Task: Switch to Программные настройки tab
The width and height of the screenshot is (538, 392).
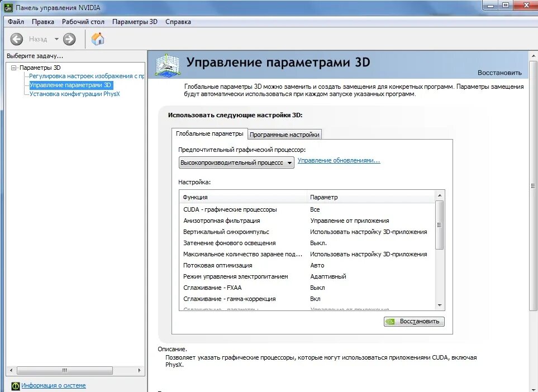Action: click(x=284, y=135)
